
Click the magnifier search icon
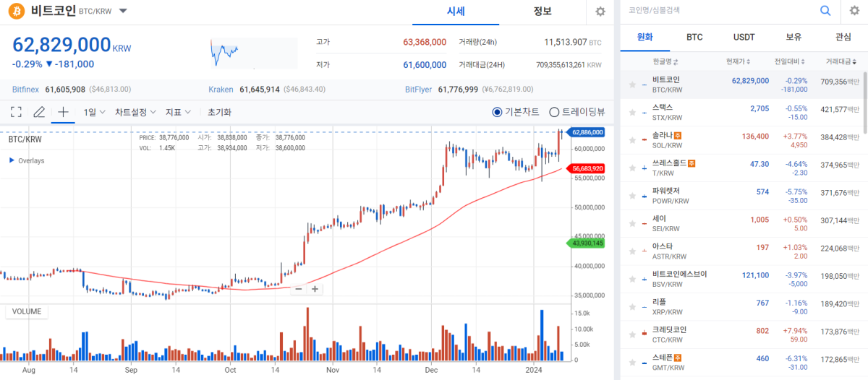pyautogui.click(x=825, y=11)
